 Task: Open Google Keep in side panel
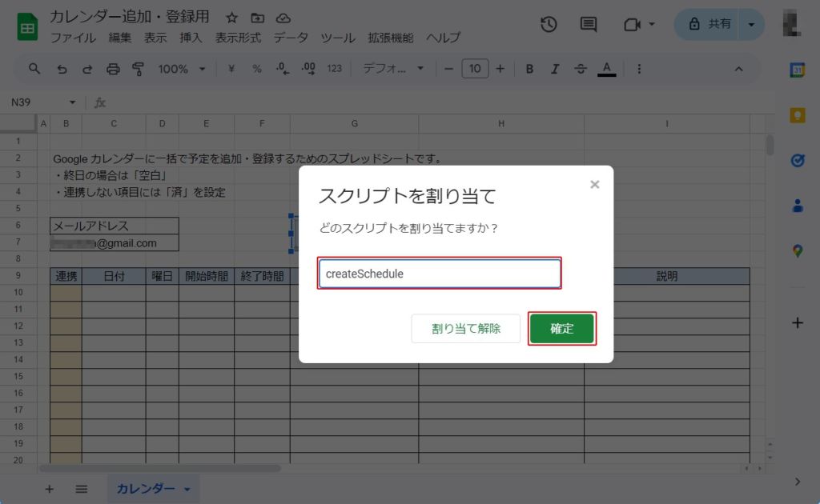pos(797,115)
